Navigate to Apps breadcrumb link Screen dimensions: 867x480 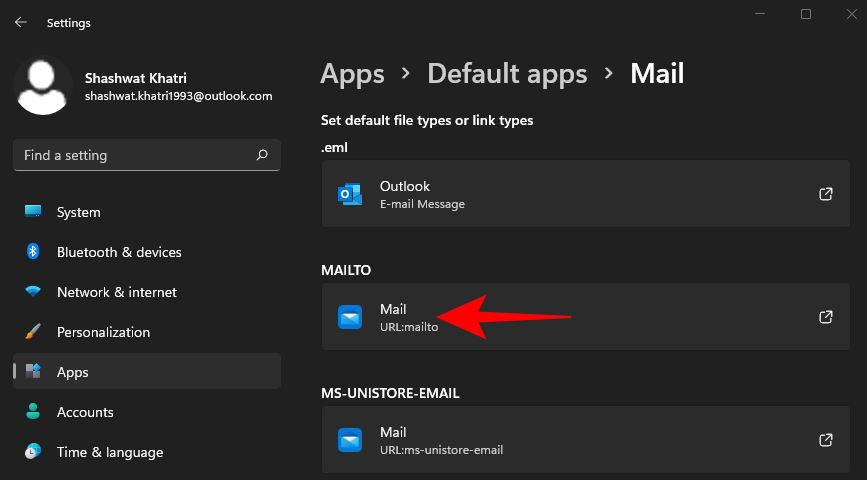352,73
